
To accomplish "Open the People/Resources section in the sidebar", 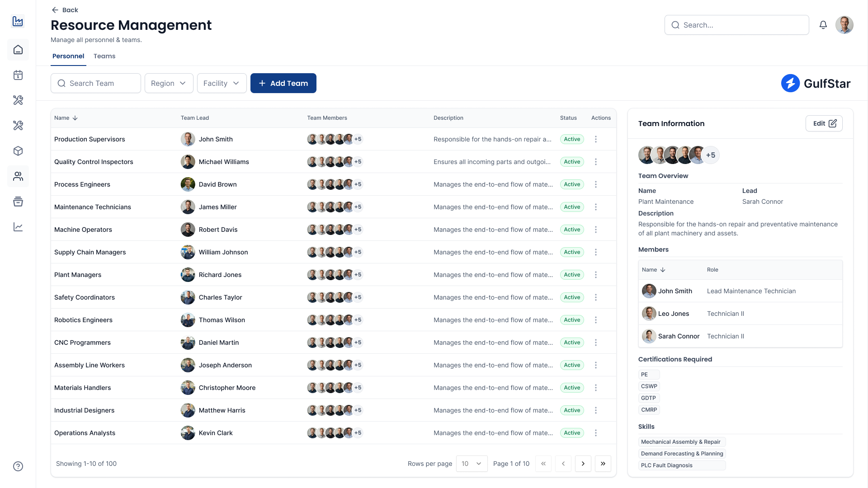I will (x=18, y=176).
